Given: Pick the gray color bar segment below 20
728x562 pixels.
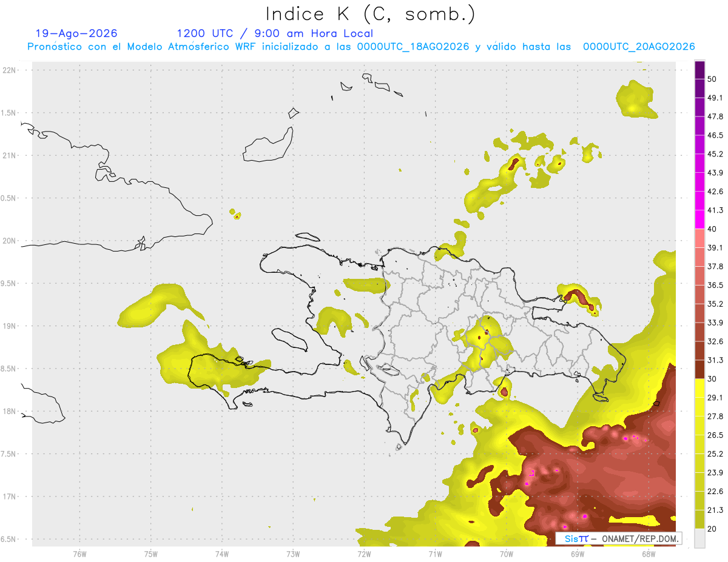Looking at the screenshot, I should pyautogui.click(x=699, y=538).
